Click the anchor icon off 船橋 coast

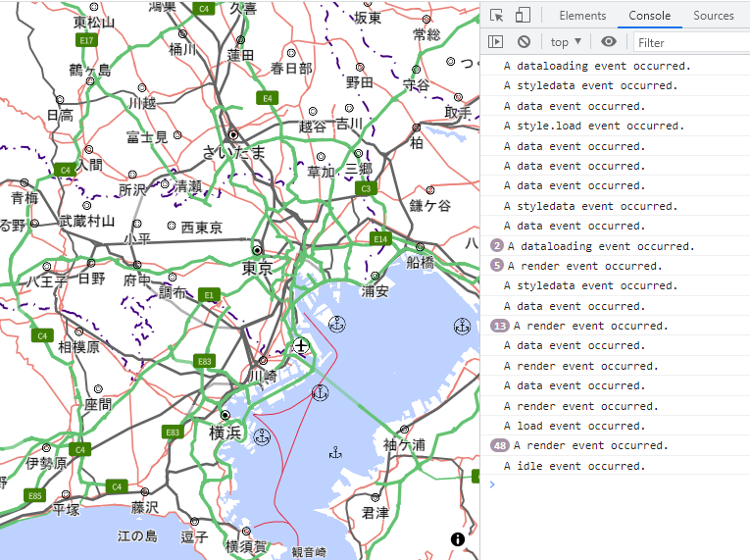click(462, 327)
